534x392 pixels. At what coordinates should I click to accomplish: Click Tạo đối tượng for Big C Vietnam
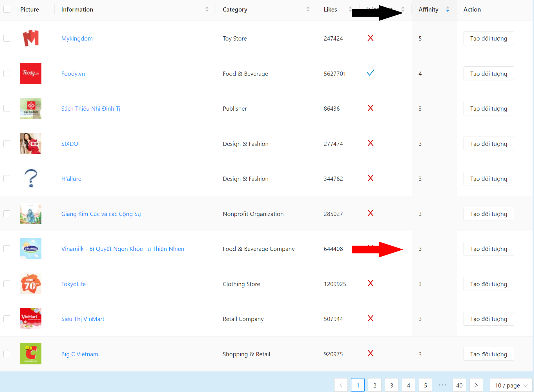pyautogui.click(x=489, y=354)
